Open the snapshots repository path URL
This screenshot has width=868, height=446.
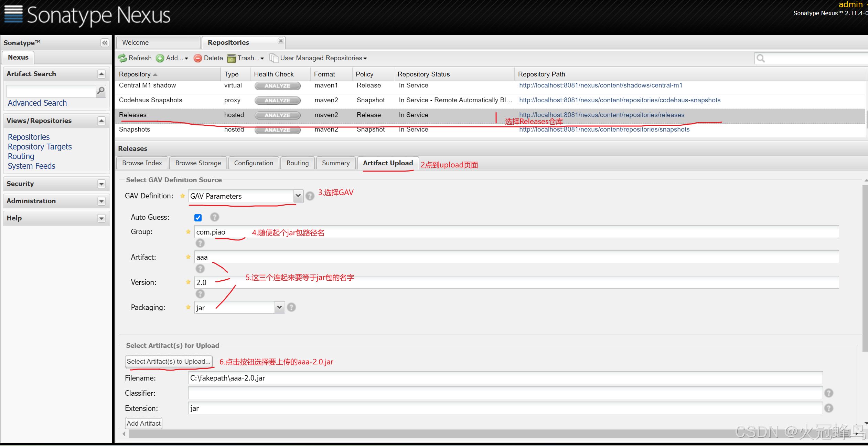[x=604, y=129]
